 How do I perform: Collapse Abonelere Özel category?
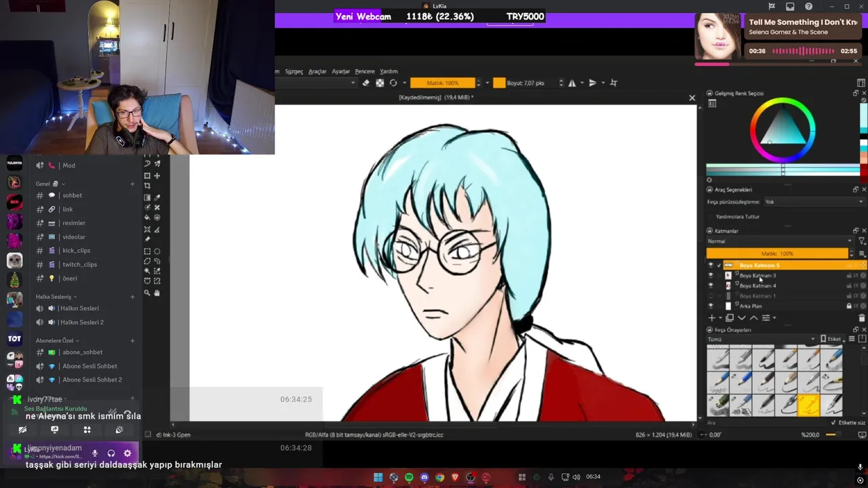tap(58, 340)
